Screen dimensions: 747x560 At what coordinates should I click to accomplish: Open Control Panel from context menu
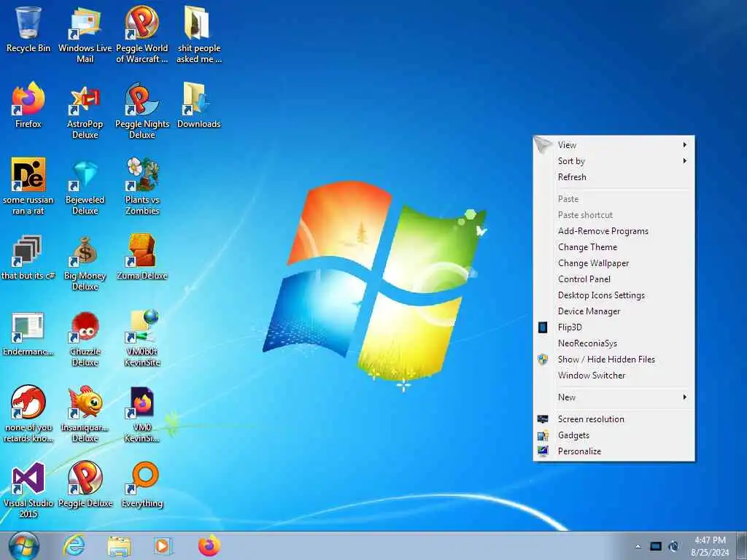tap(614, 279)
